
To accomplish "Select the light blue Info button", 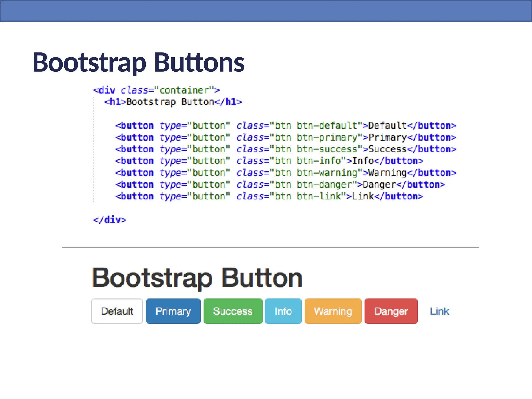I will [283, 311].
